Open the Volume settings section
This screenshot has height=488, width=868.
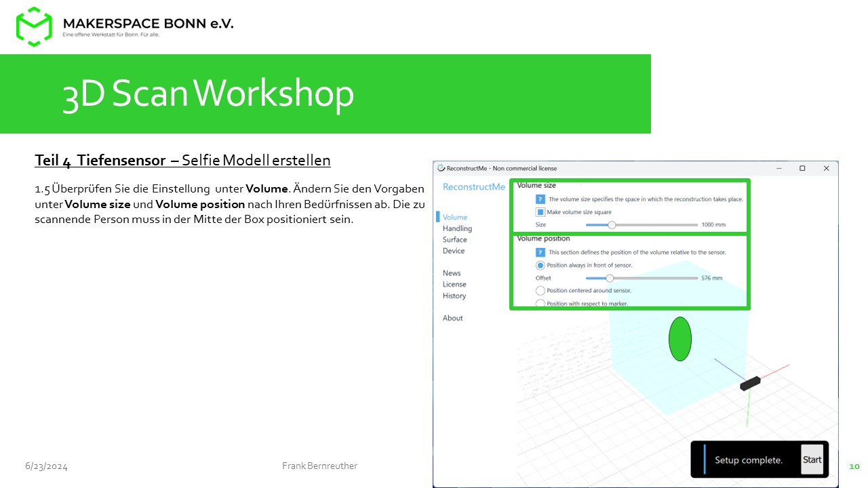pos(455,218)
